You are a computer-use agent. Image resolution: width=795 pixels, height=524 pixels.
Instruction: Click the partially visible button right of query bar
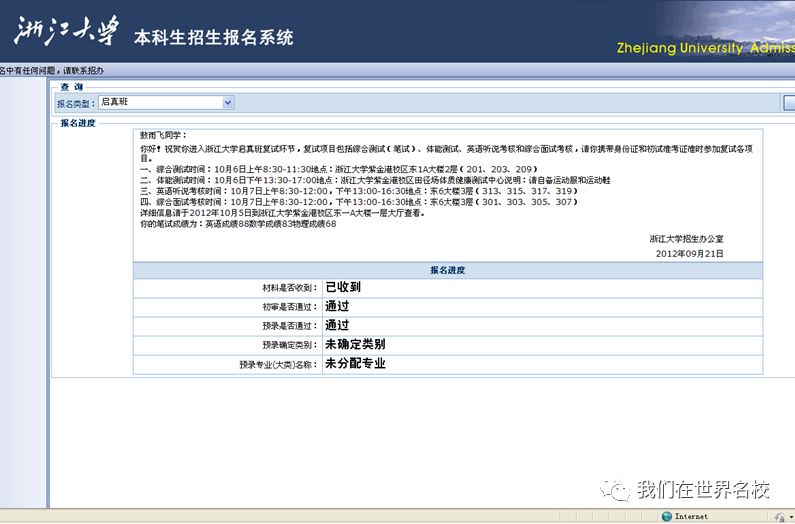click(x=789, y=102)
